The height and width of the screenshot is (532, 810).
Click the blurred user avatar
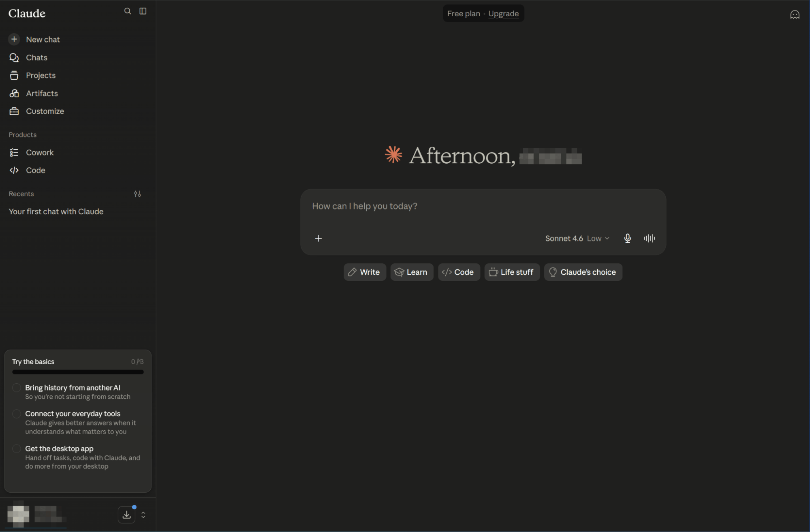click(x=18, y=514)
